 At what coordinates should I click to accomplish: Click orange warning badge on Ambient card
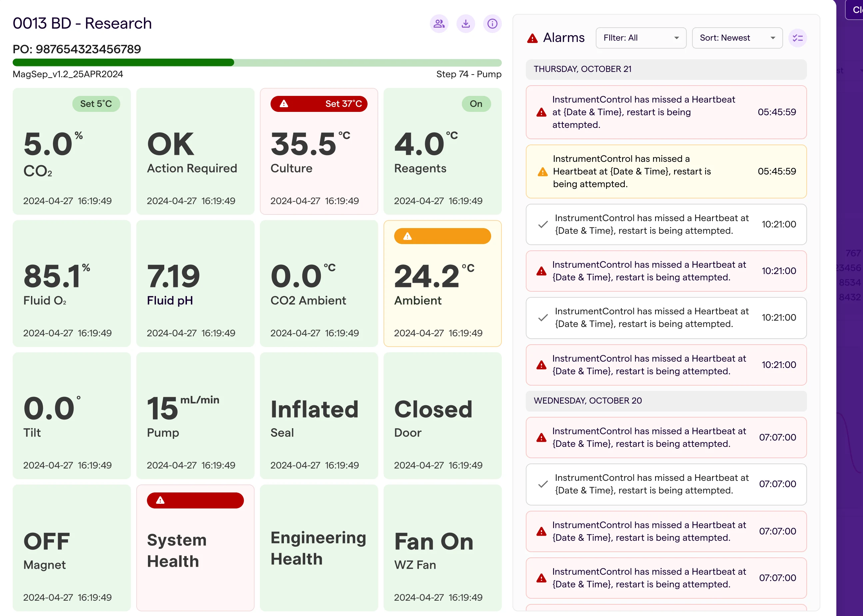pyautogui.click(x=442, y=236)
